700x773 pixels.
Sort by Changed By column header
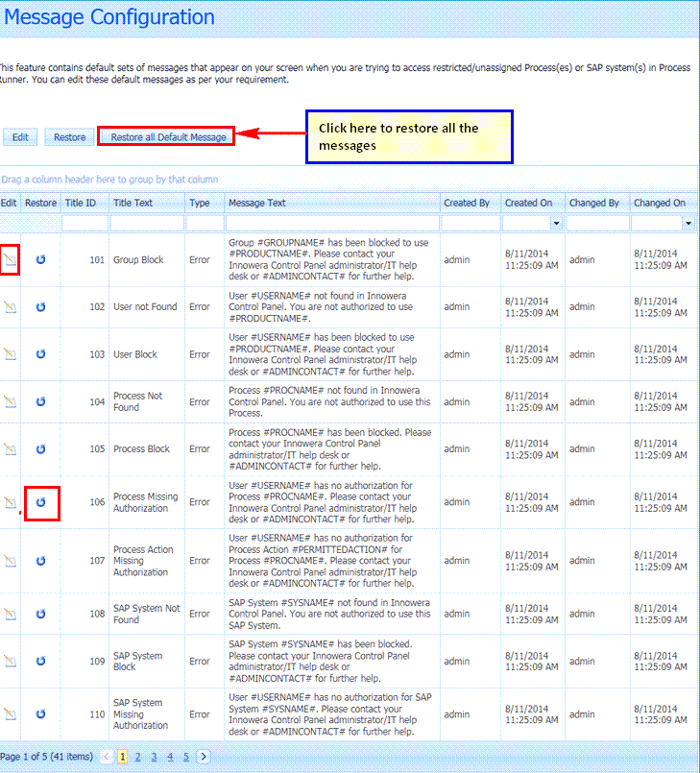click(x=597, y=204)
